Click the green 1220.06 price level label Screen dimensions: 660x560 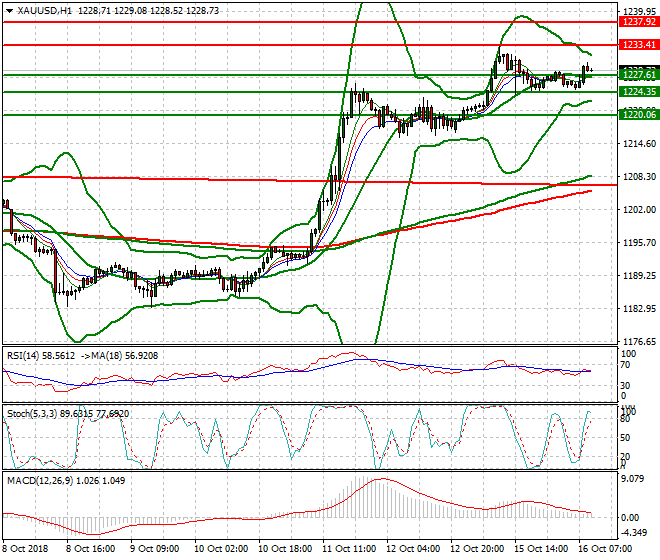[x=639, y=115]
